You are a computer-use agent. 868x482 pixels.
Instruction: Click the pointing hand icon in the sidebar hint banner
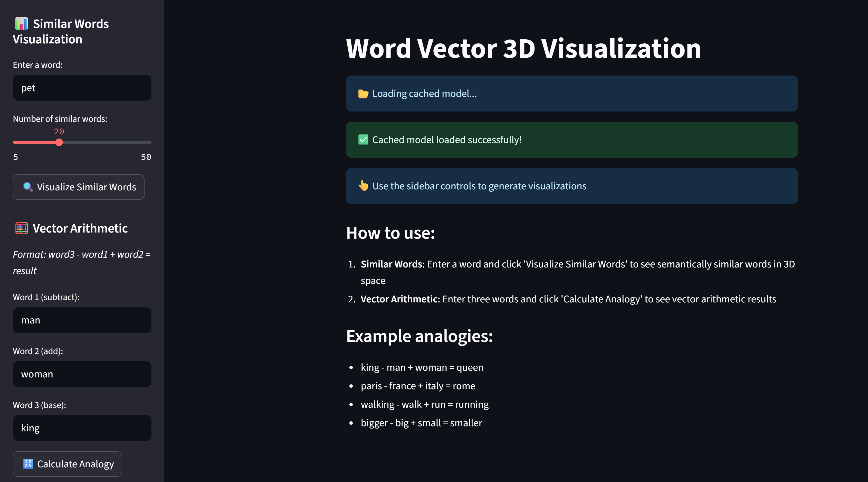tap(363, 186)
